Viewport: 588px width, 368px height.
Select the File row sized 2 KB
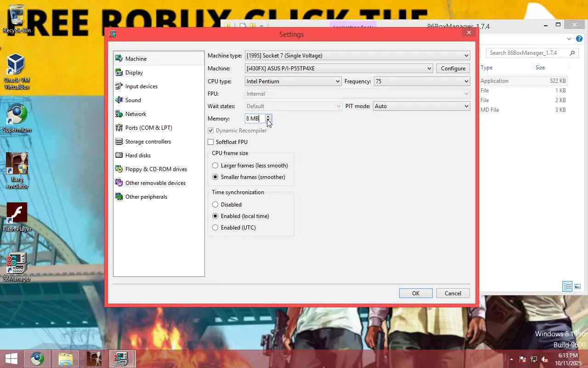coord(523,100)
